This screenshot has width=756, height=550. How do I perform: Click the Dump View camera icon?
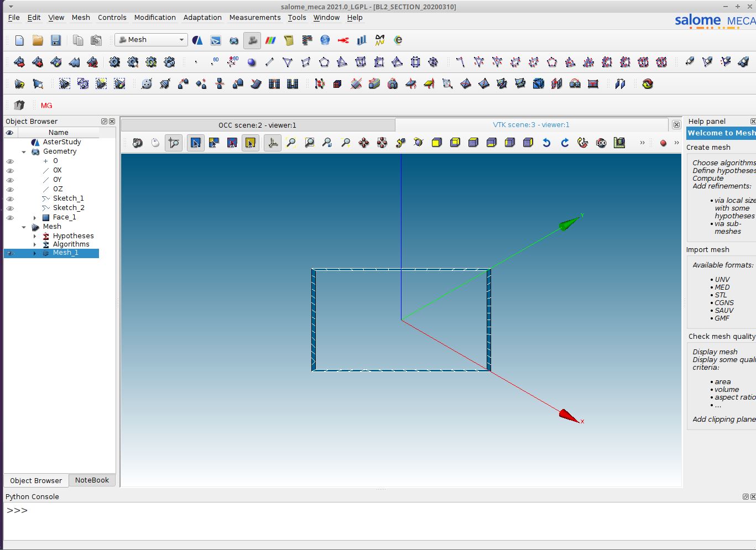pos(138,143)
